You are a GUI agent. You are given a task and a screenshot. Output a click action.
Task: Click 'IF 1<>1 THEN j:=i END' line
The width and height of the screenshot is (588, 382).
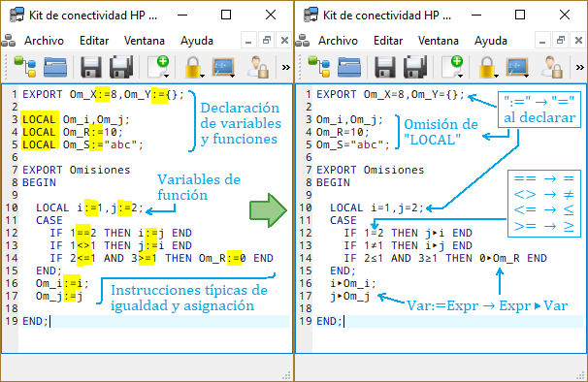pos(120,246)
